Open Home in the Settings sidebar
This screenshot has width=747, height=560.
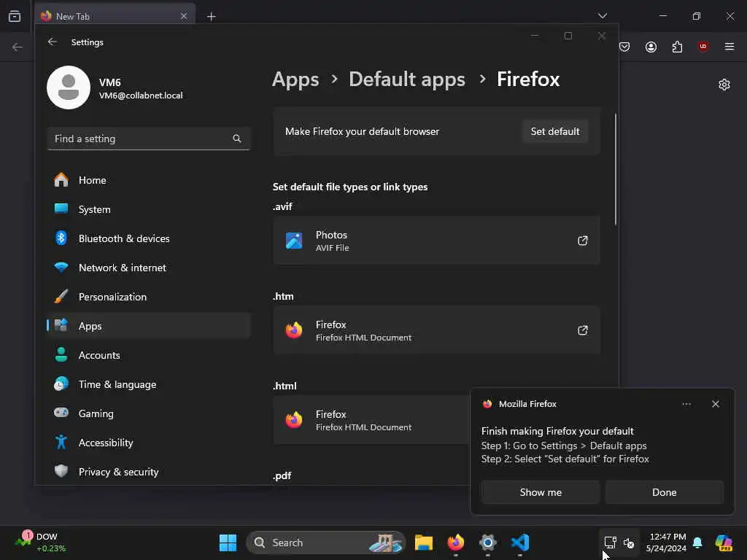coord(149,180)
